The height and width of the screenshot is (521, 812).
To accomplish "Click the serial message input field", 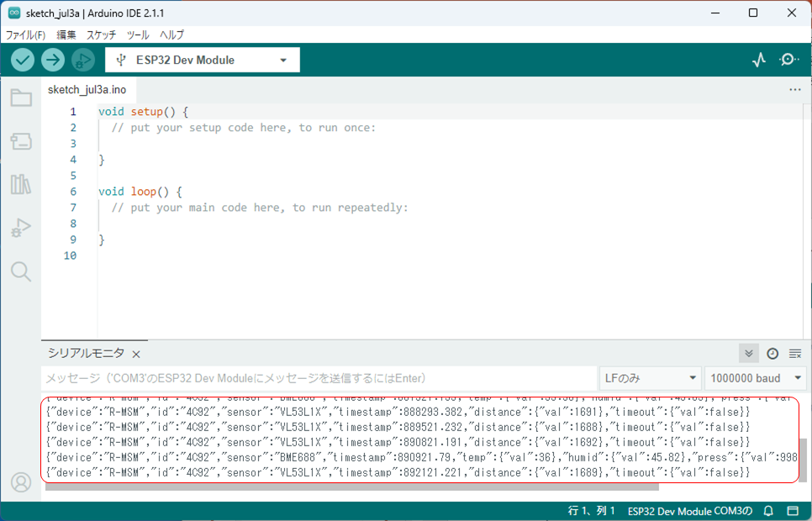I will pyautogui.click(x=319, y=378).
